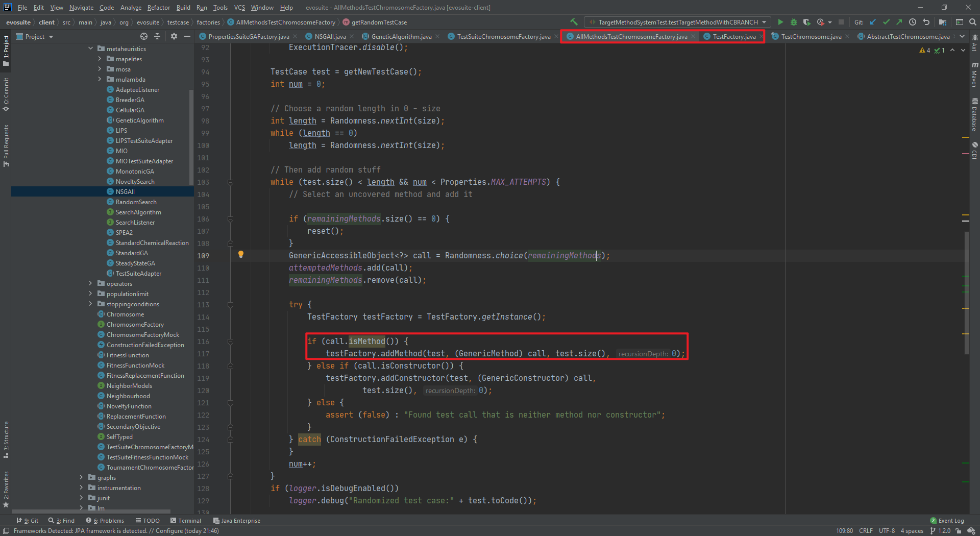Build project using the hammer icon

click(574, 22)
